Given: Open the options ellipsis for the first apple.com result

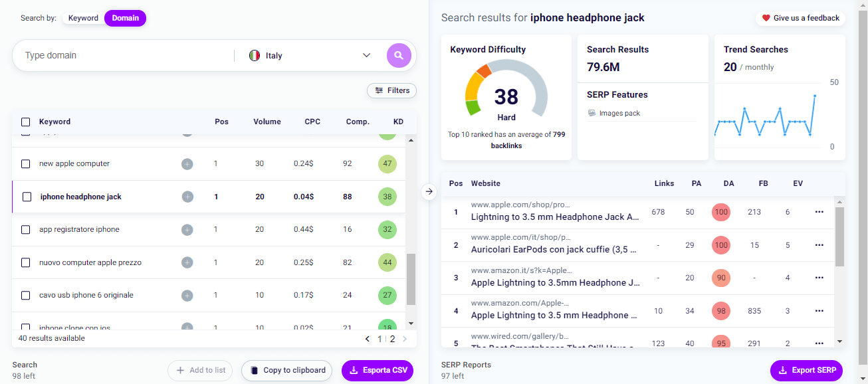Looking at the screenshot, I should tap(819, 211).
